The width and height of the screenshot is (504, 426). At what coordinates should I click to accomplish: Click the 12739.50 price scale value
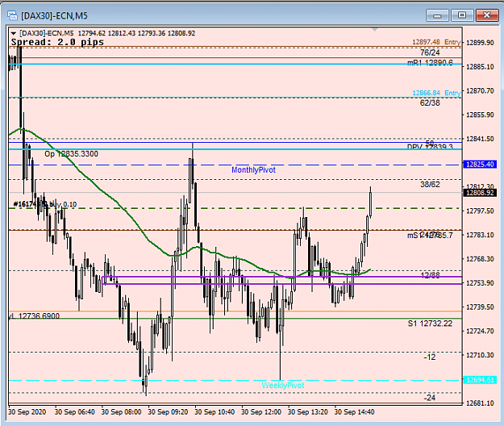[x=481, y=307]
